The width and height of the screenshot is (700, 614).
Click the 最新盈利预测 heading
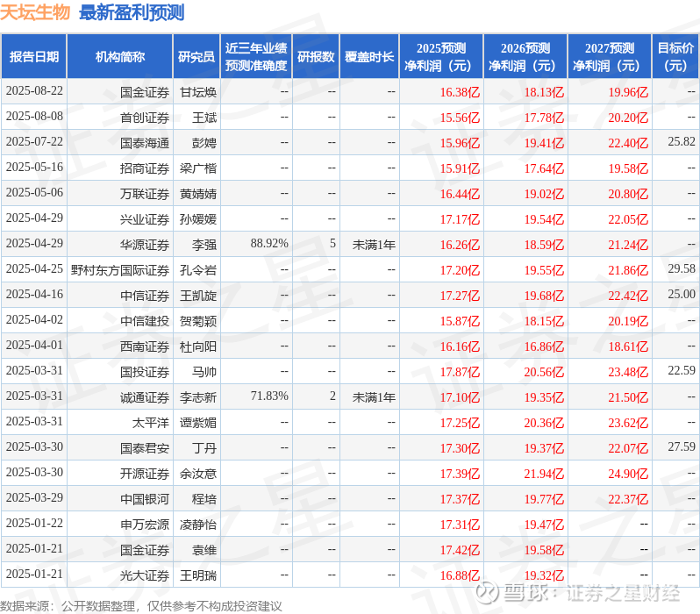point(132,12)
